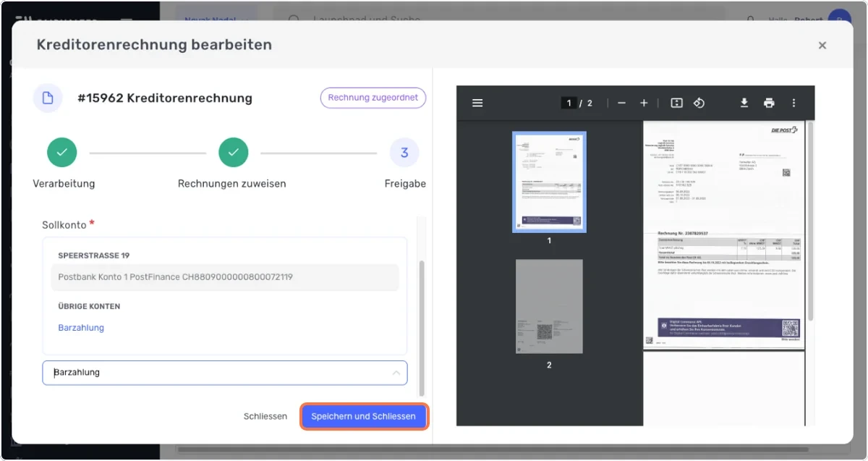
Task: Zoom out the PDF with minus icon
Action: point(621,103)
